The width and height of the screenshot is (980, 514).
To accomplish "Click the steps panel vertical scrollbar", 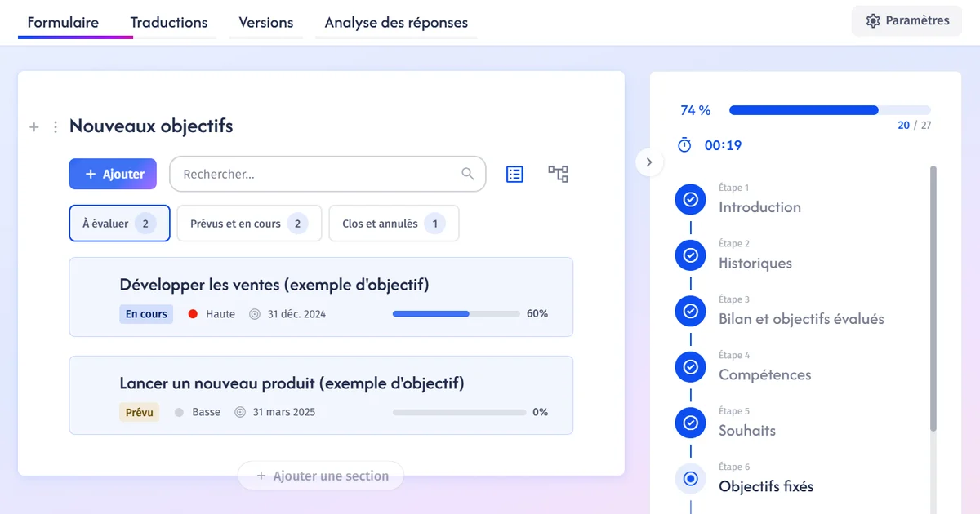I will tap(933, 299).
